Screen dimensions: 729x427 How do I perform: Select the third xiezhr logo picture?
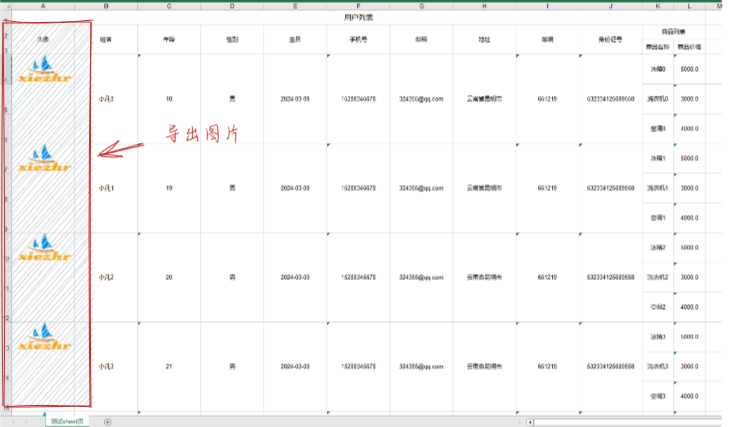[42, 248]
